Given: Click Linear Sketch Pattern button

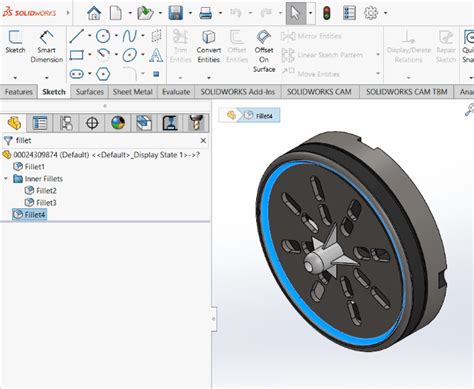Looking at the screenshot, I should point(322,55).
